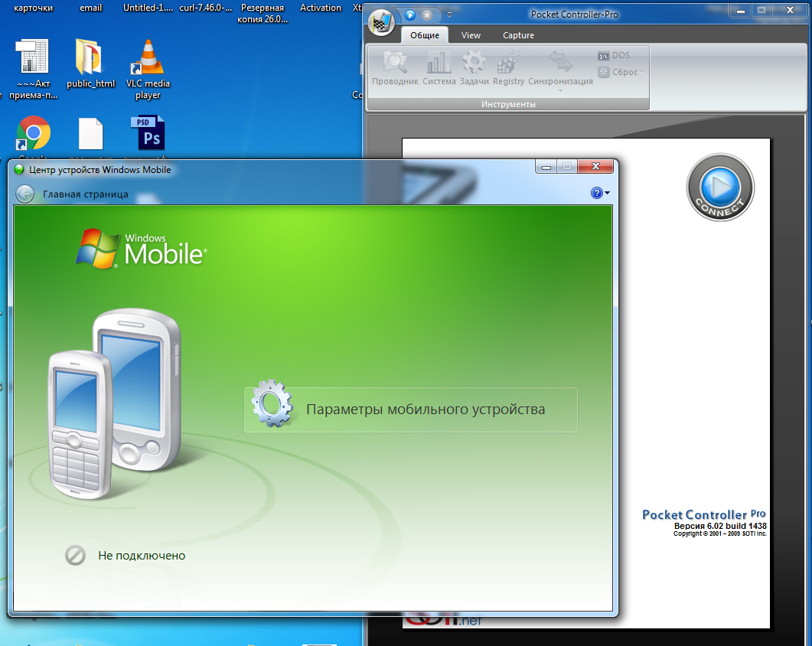The image size is (812, 646).
Task: Open the help dropdown in Windows Mobile center
Action: click(x=601, y=193)
